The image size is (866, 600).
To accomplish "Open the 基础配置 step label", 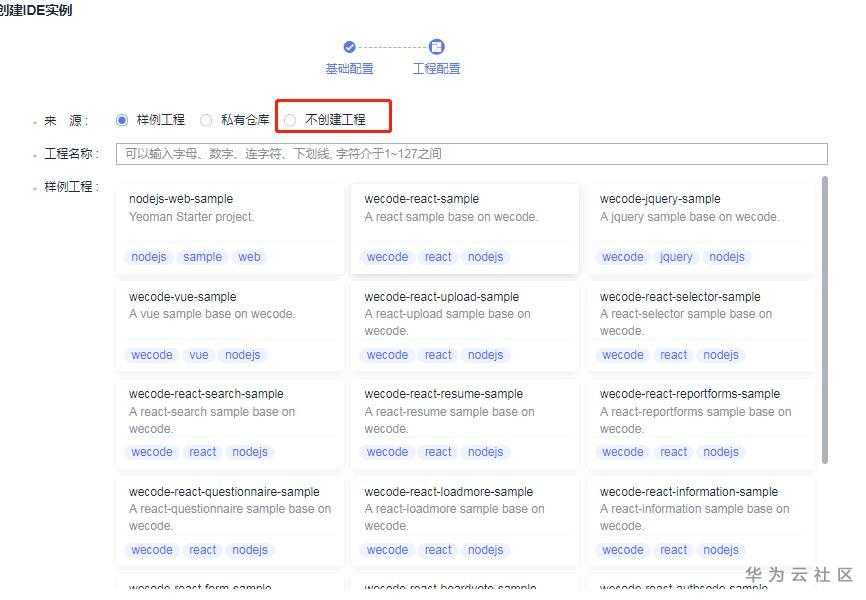I will 349,69.
